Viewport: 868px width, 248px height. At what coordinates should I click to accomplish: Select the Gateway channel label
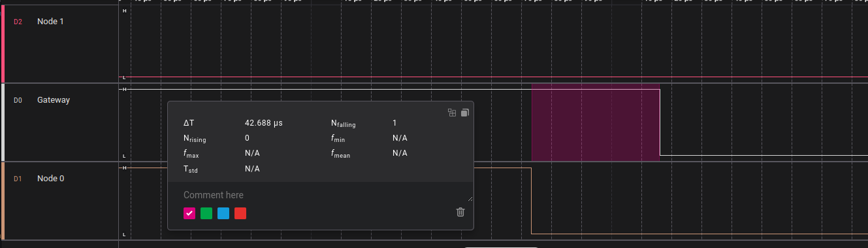click(54, 100)
